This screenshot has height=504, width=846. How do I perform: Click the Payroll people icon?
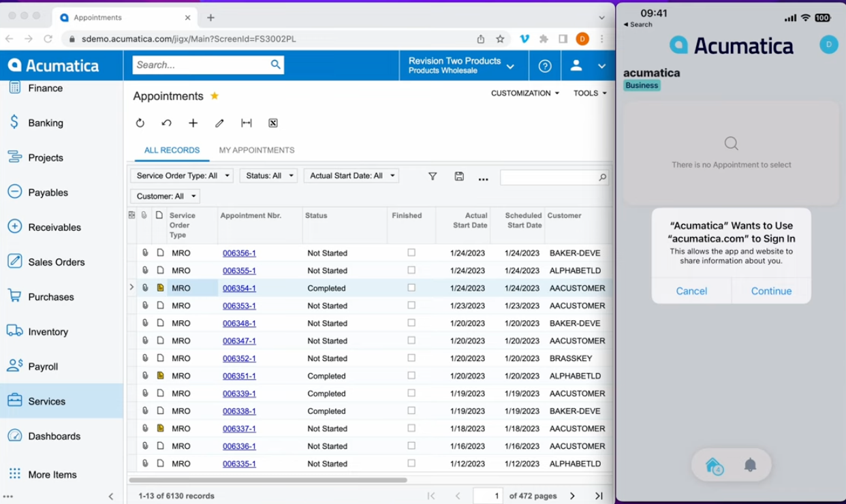[x=14, y=366]
